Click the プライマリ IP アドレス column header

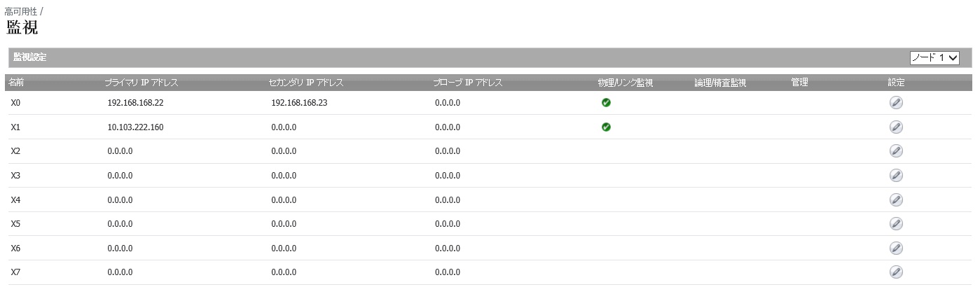click(x=142, y=83)
